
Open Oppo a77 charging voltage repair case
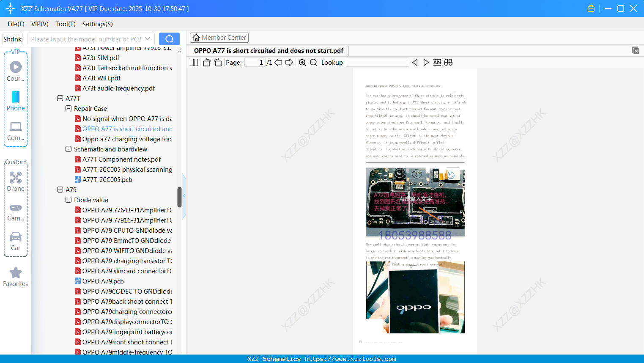123,139
